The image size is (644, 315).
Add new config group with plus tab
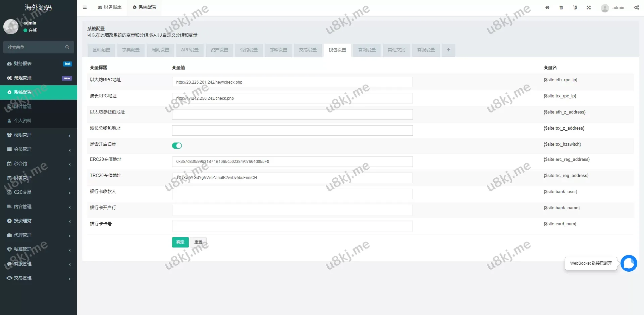(x=448, y=50)
